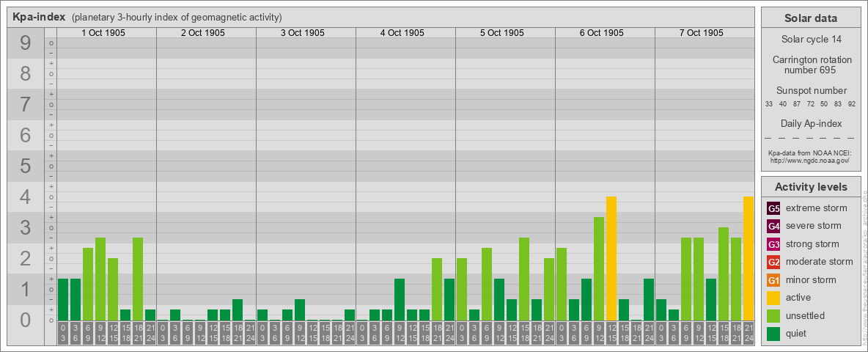
Task: Click sunspot value 87
Action: (x=797, y=104)
